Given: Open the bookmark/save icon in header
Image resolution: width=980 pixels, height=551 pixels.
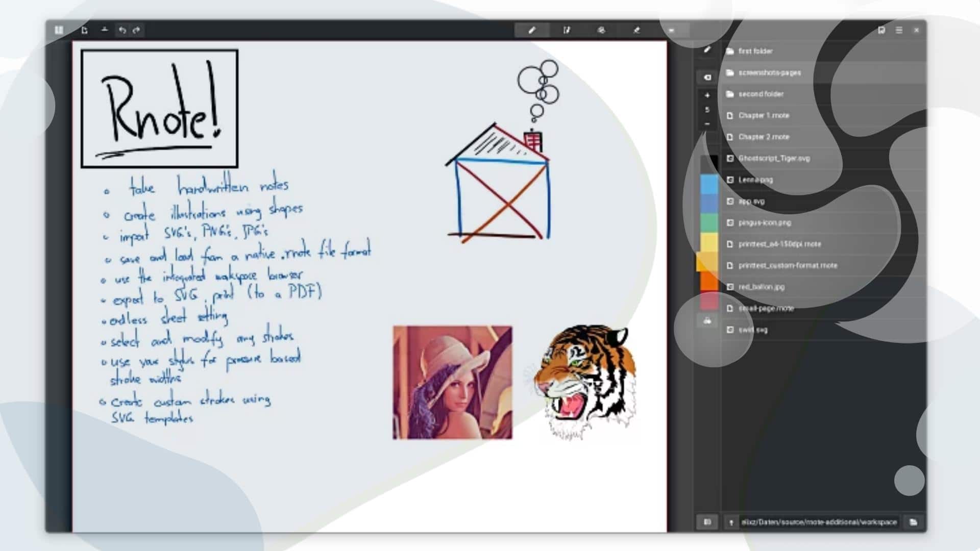Looking at the screenshot, I should click(881, 30).
